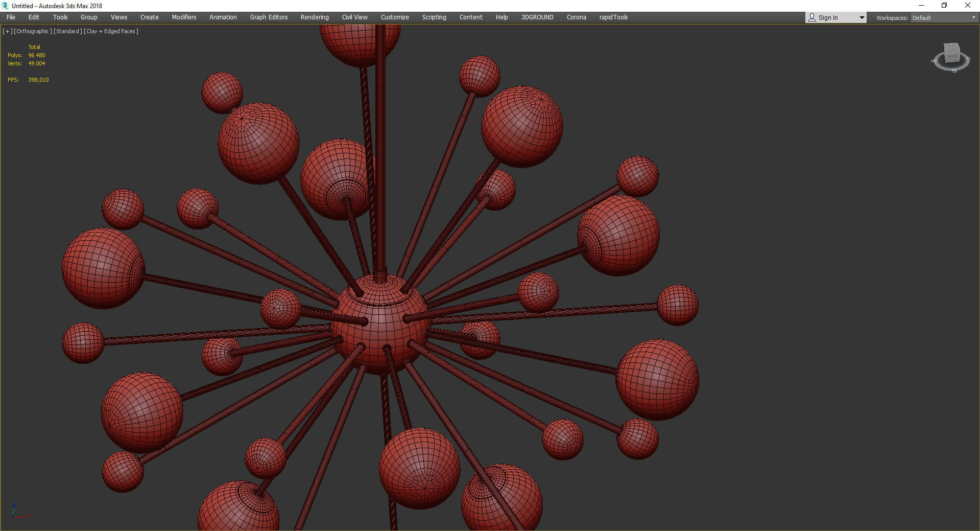Screen dimensions: 980x531
Task: Open the Scripting menu
Action: (434, 17)
